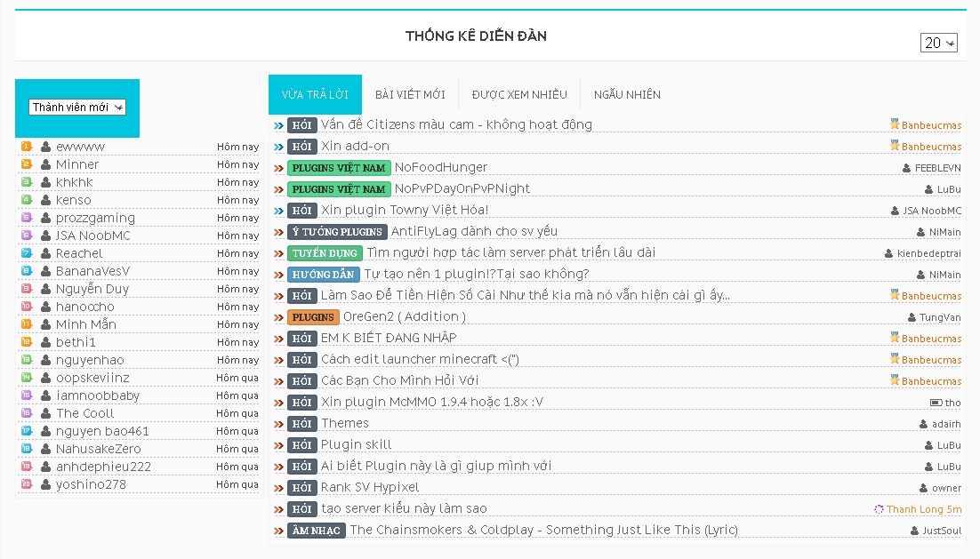Screen dimensions: 980x559
Task: Switch to the BÀI VIẾT MỚI tab
Action: (410, 95)
